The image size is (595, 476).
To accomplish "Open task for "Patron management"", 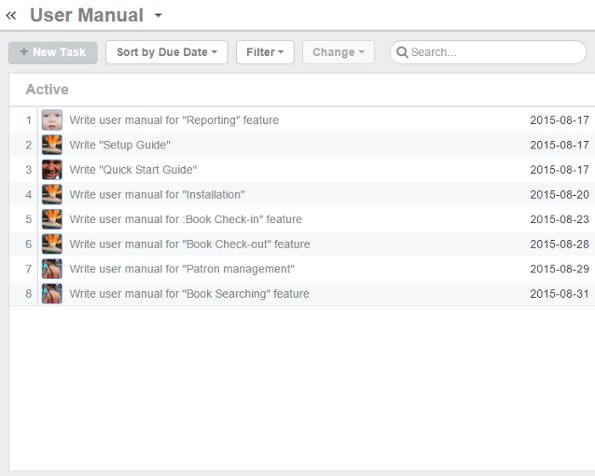I will coord(182,269).
